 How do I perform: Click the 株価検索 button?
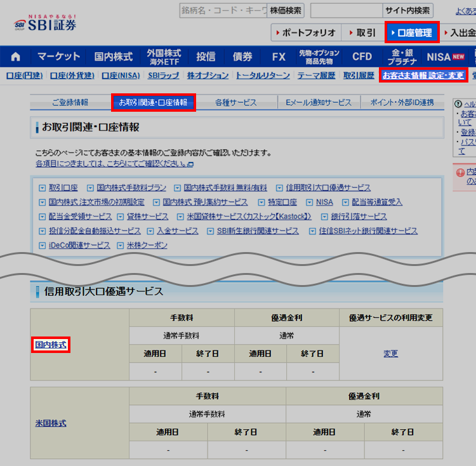click(286, 11)
